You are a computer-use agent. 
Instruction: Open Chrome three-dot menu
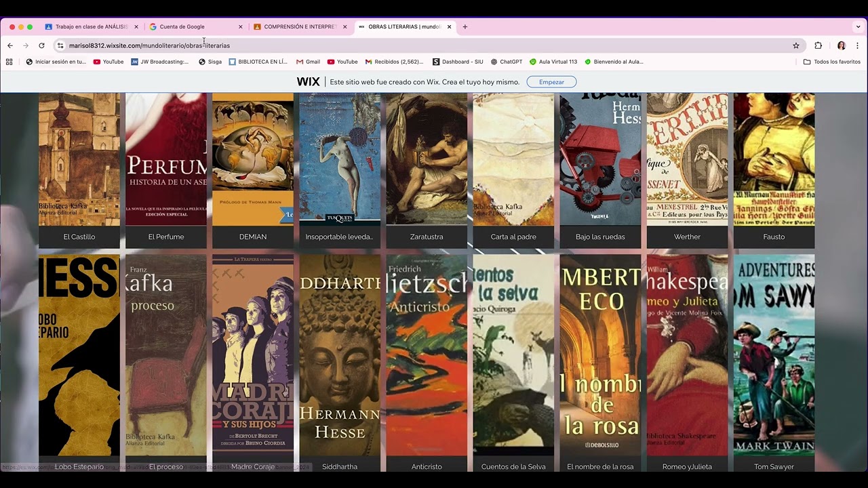click(858, 45)
